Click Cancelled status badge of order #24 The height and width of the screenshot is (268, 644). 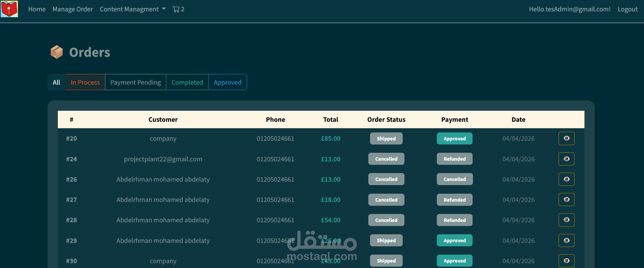point(386,159)
